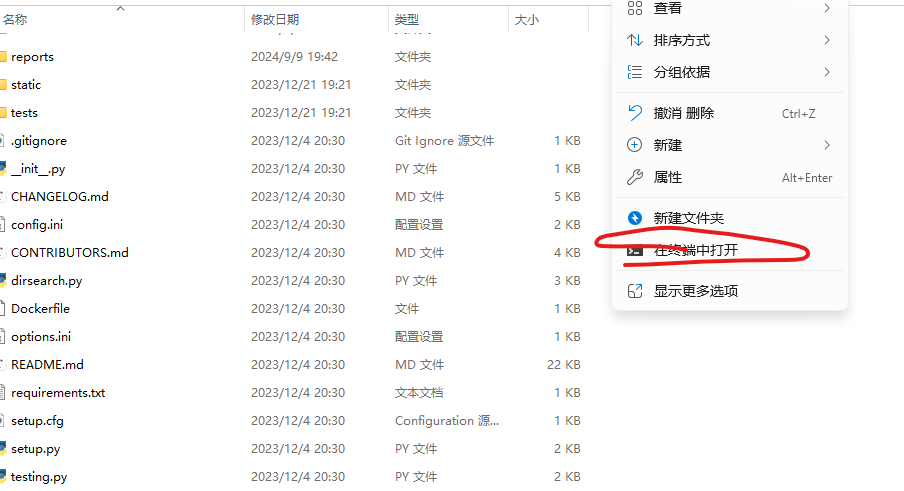Click the 22 KB size of README.md
The width and height of the screenshot is (904, 491).
click(x=564, y=365)
